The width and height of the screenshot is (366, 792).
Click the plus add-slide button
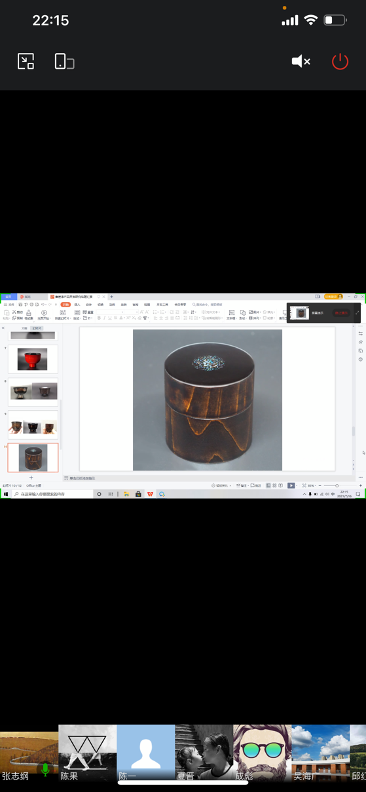pyautogui.click(x=31, y=477)
